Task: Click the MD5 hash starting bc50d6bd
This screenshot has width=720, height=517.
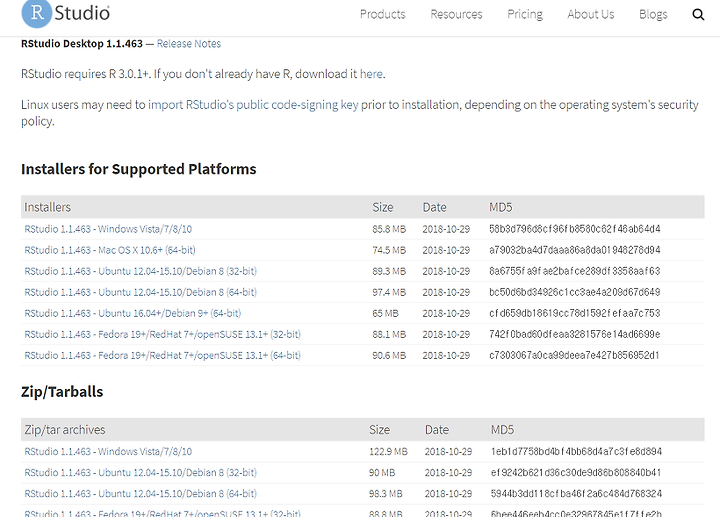Action: point(574,292)
